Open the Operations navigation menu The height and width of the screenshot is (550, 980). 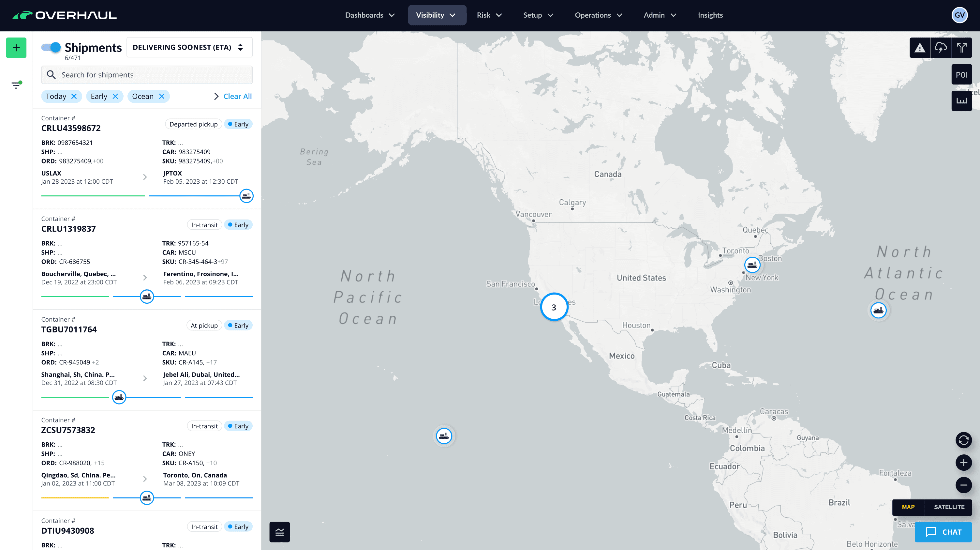coord(598,15)
